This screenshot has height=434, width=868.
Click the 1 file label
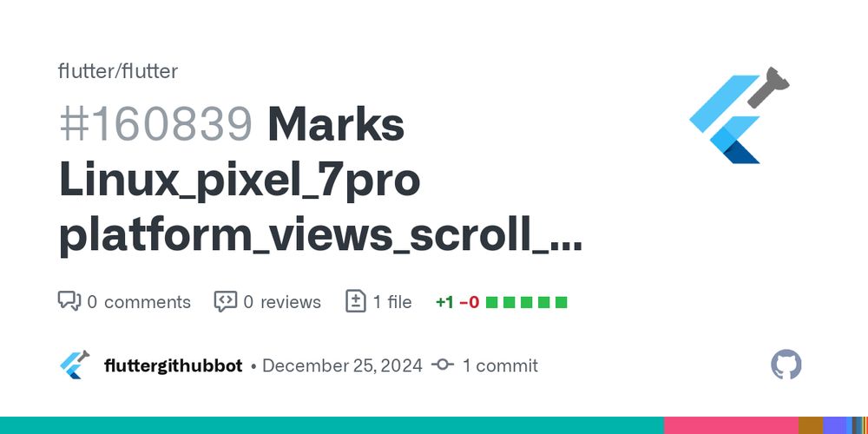point(392,302)
